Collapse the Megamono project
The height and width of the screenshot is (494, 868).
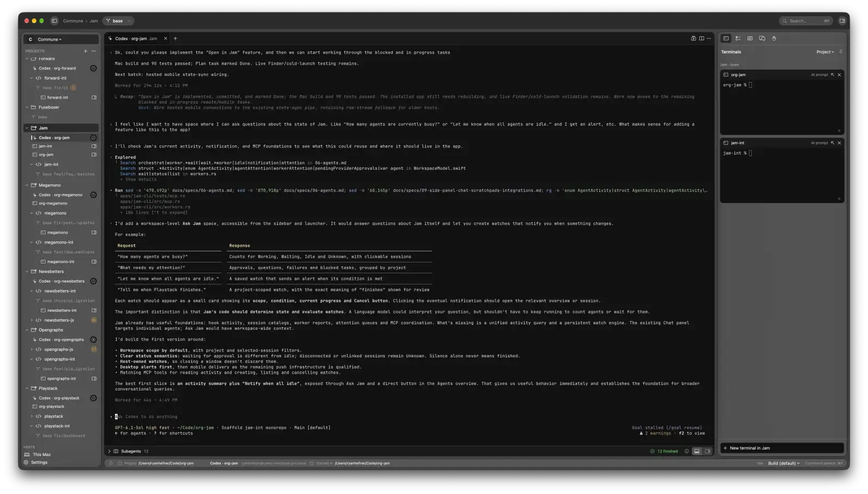coord(27,185)
